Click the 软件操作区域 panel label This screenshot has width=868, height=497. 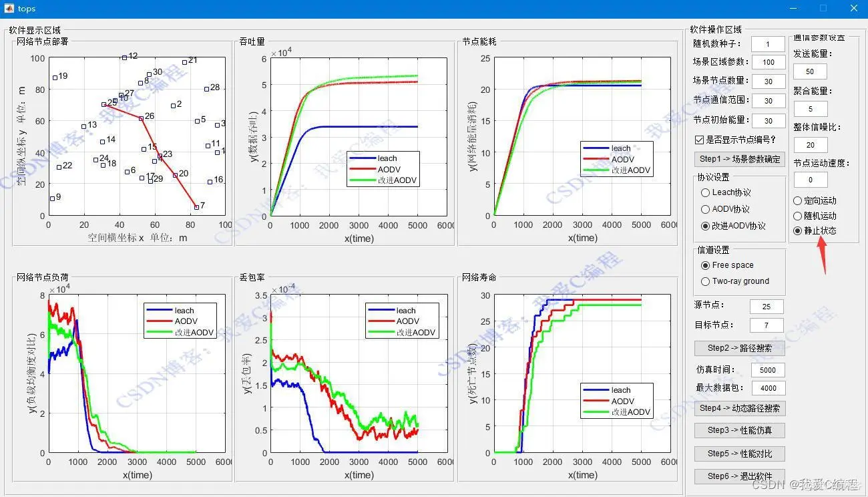tap(716, 30)
